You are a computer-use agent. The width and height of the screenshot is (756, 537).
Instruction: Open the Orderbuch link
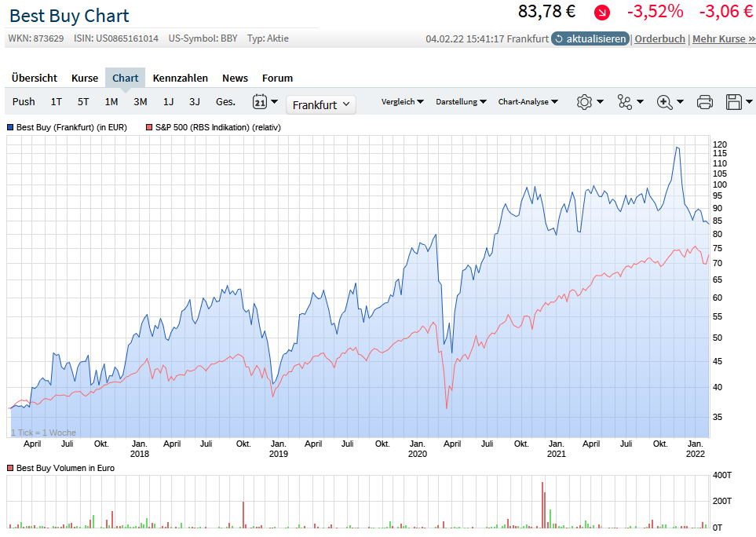pos(659,39)
